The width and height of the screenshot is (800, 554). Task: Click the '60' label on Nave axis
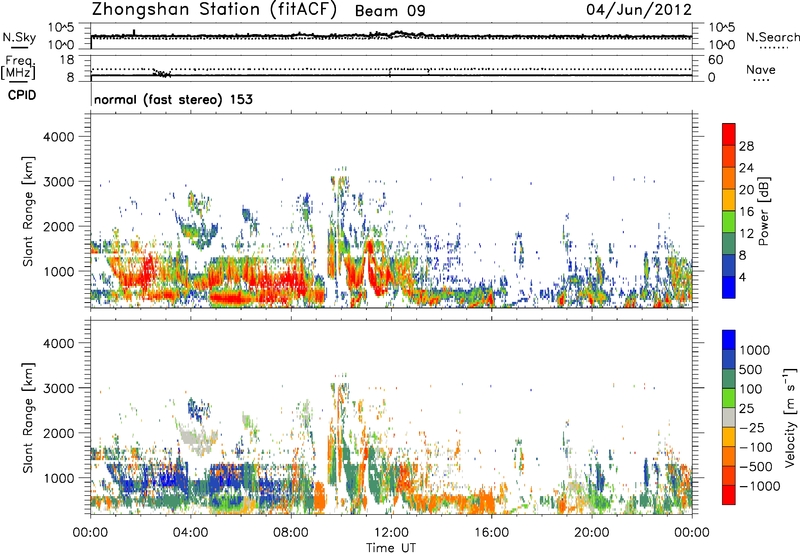coord(715,60)
